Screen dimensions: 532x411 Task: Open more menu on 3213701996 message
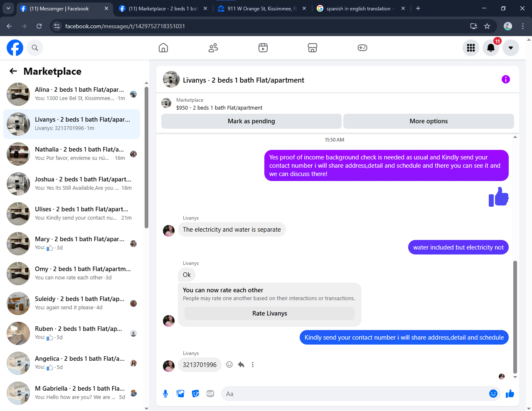253,365
